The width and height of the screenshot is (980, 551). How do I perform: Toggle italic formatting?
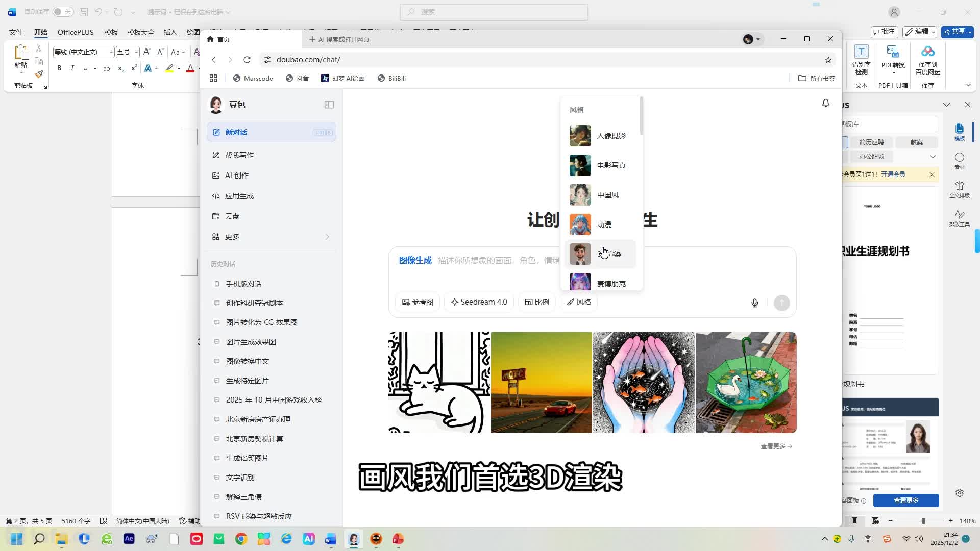[x=72, y=68]
